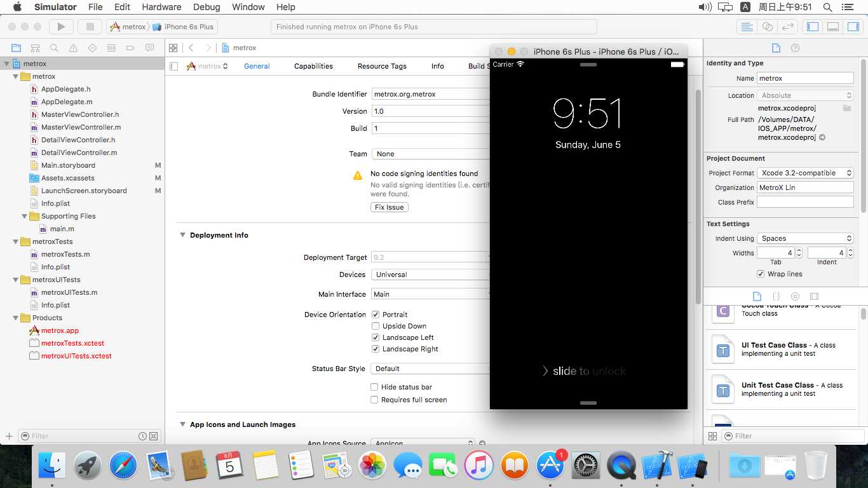This screenshot has width=868, height=488.
Task: Open the metrox target selector popup
Action: pyautogui.click(x=207, y=66)
